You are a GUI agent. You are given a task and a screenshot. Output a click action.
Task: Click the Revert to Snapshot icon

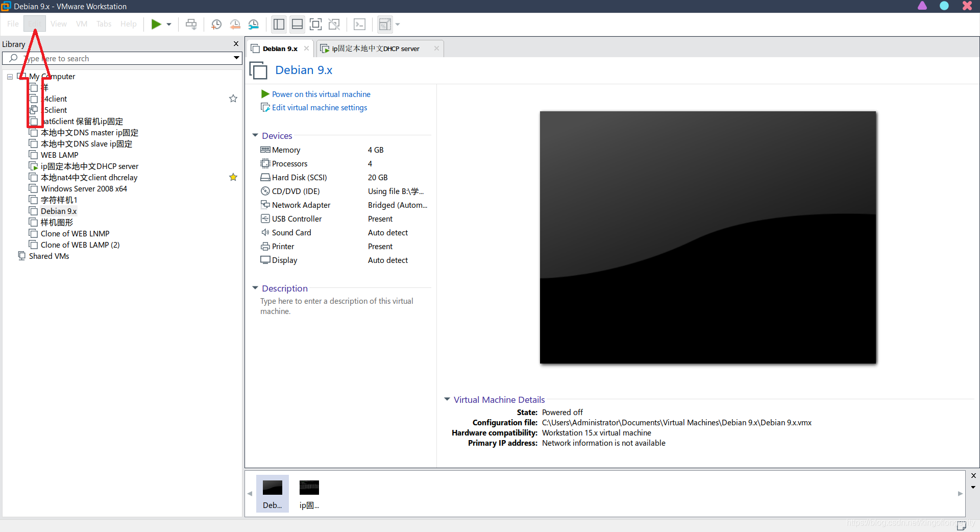pos(235,24)
